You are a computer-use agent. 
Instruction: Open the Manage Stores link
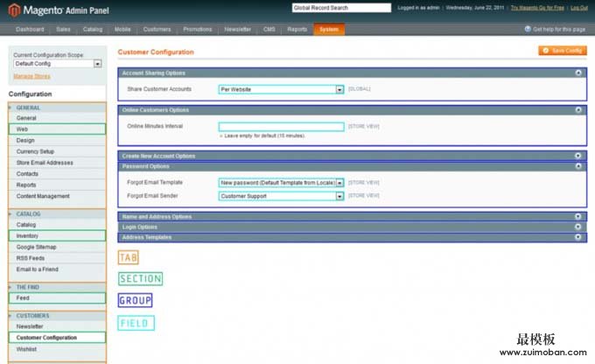click(x=31, y=76)
